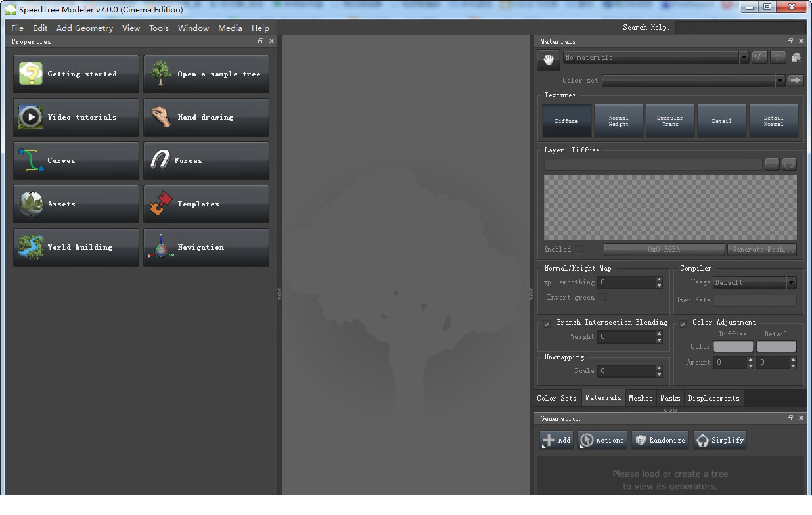The image size is (812, 515).
Task: Float the Generation panel
Action: (790, 418)
